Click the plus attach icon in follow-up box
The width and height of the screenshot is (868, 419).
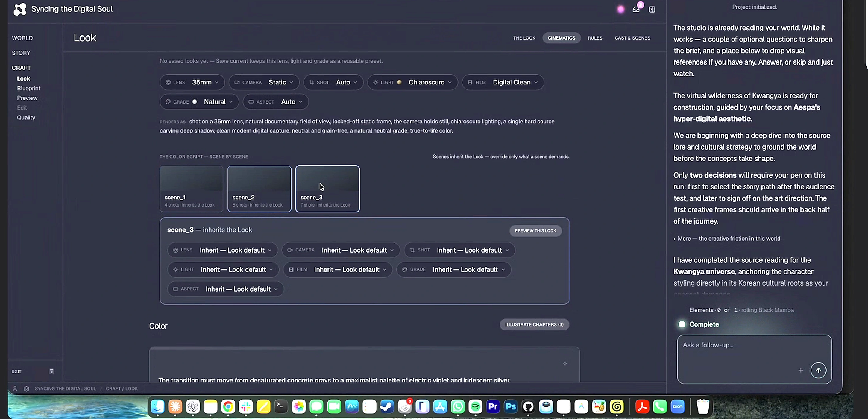pyautogui.click(x=801, y=370)
